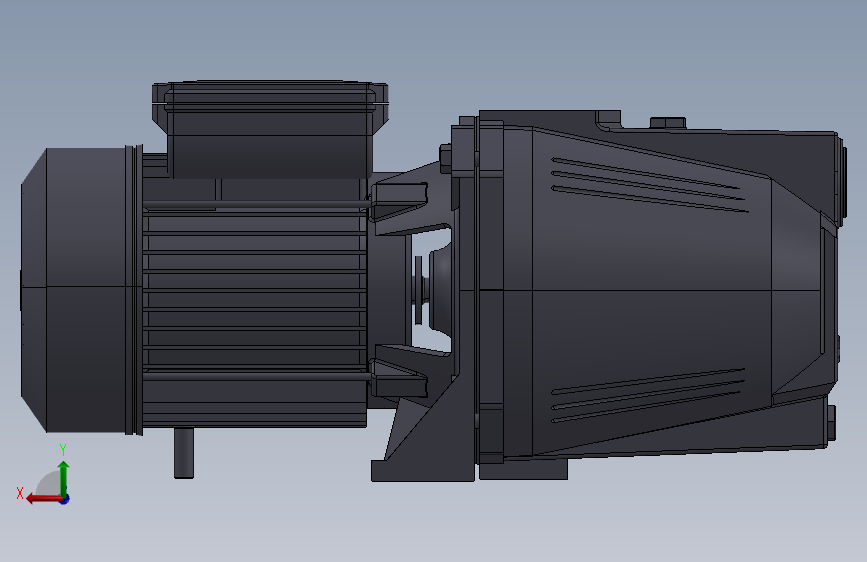Viewport: 867px width, 562px height.
Task: Click the red X axis arrow on the triad
Action: tap(43, 499)
